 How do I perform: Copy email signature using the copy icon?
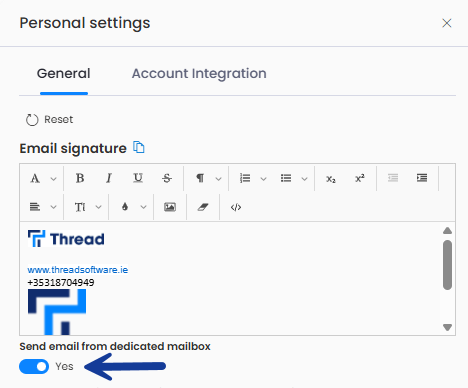click(x=139, y=147)
